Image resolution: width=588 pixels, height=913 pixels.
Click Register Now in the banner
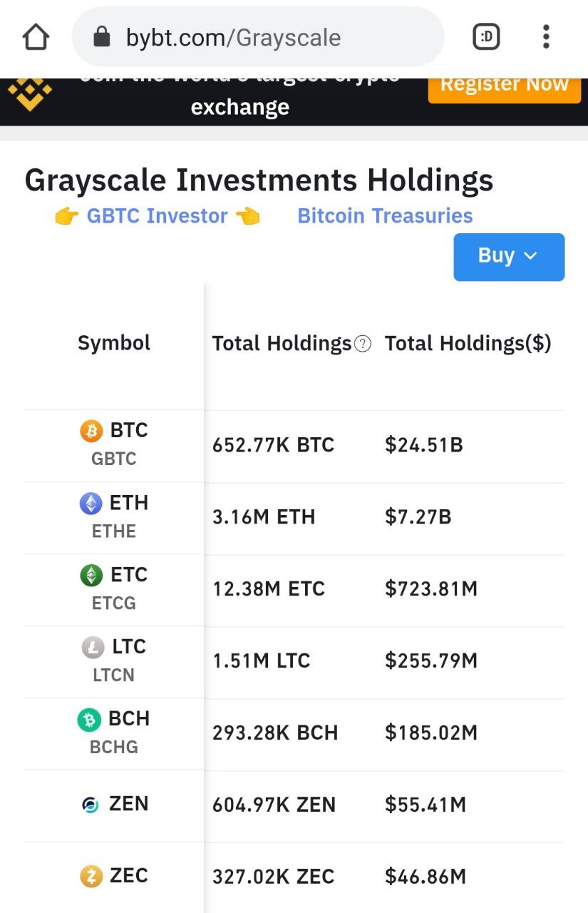click(x=505, y=85)
